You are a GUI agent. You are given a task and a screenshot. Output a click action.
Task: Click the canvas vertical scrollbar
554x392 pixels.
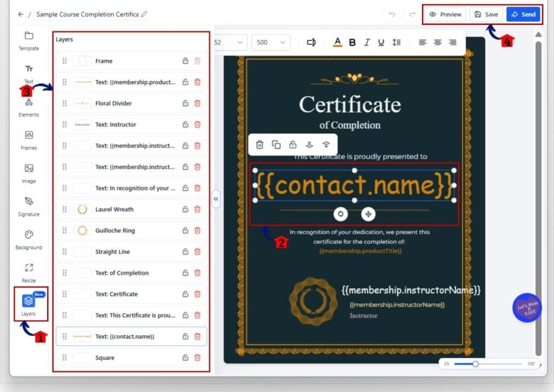(x=538, y=198)
